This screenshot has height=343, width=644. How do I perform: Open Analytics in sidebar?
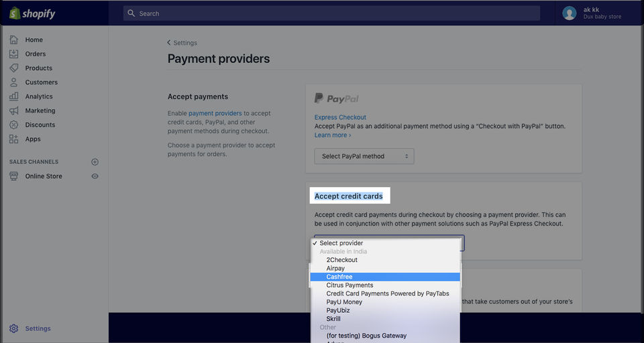[39, 96]
